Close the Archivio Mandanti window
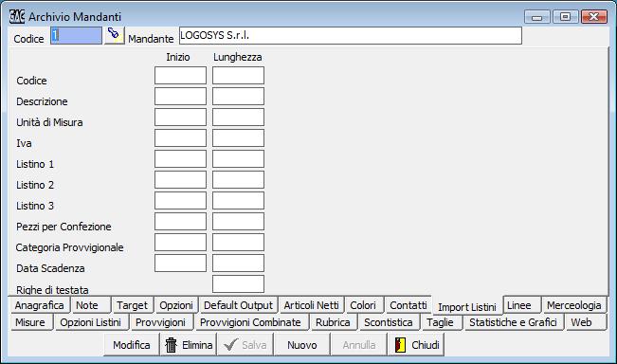This screenshot has width=617, height=364. [594, 17]
